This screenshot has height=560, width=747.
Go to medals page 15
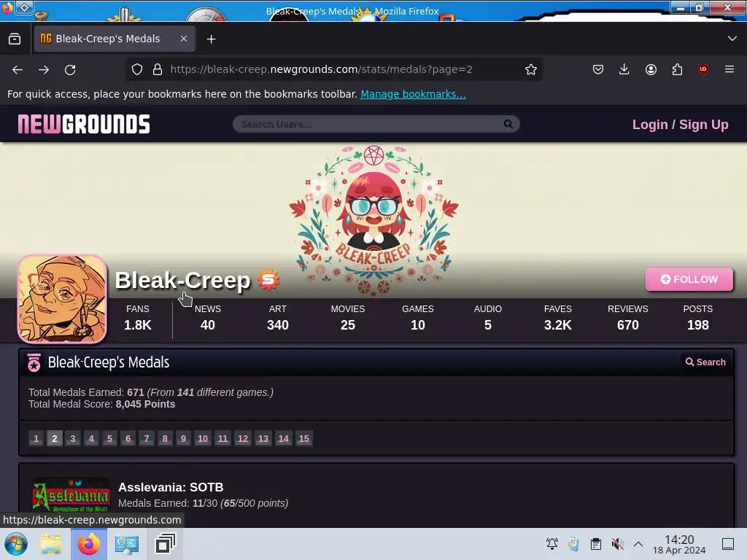[x=304, y=438]
